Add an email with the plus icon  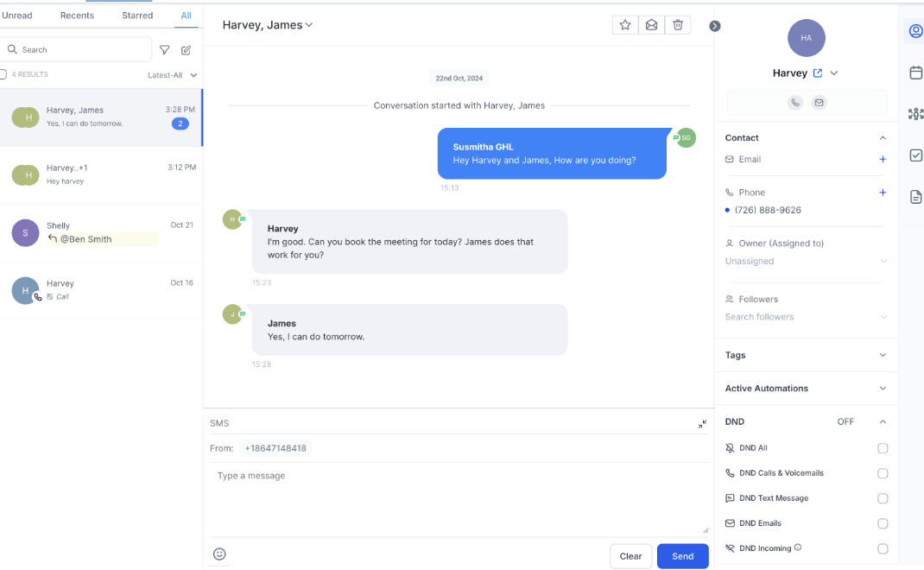pos(883,160)
